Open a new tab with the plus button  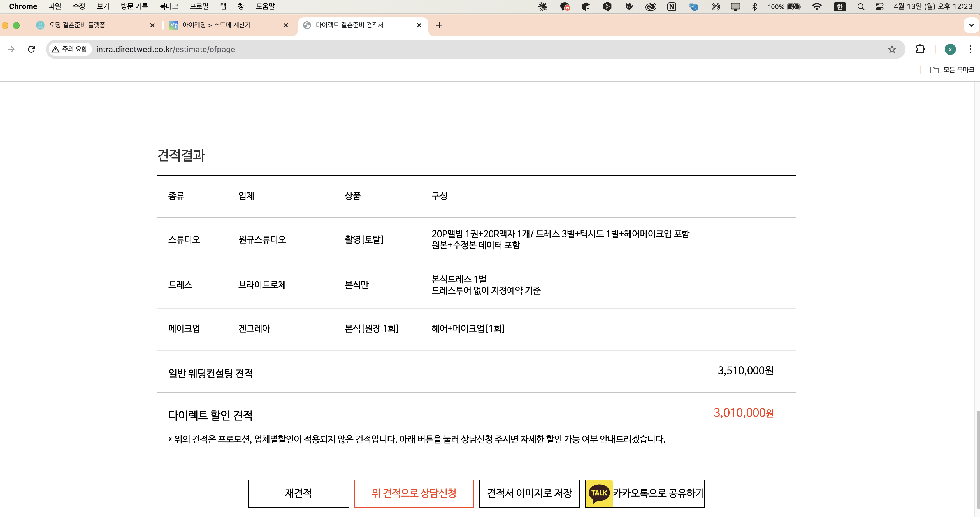click(x=439, y=25)
